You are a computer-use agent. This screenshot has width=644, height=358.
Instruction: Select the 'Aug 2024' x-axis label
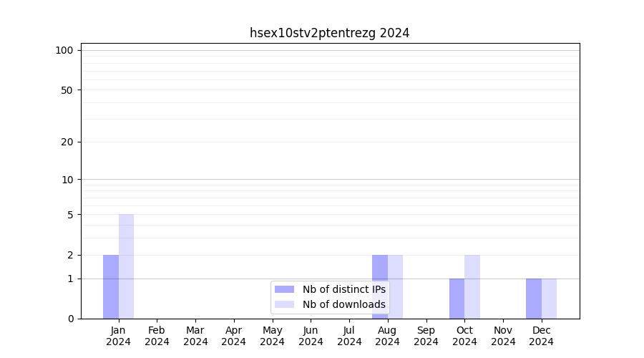pos(388,336)
